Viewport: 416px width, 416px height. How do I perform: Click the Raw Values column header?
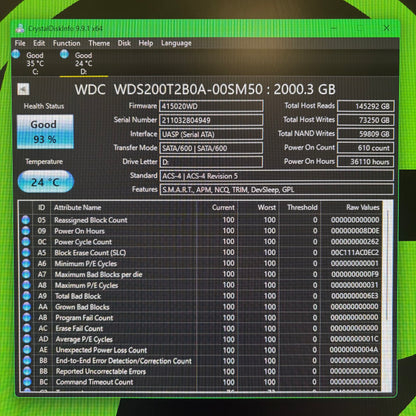pyautogui.click(x=351, y=207)
